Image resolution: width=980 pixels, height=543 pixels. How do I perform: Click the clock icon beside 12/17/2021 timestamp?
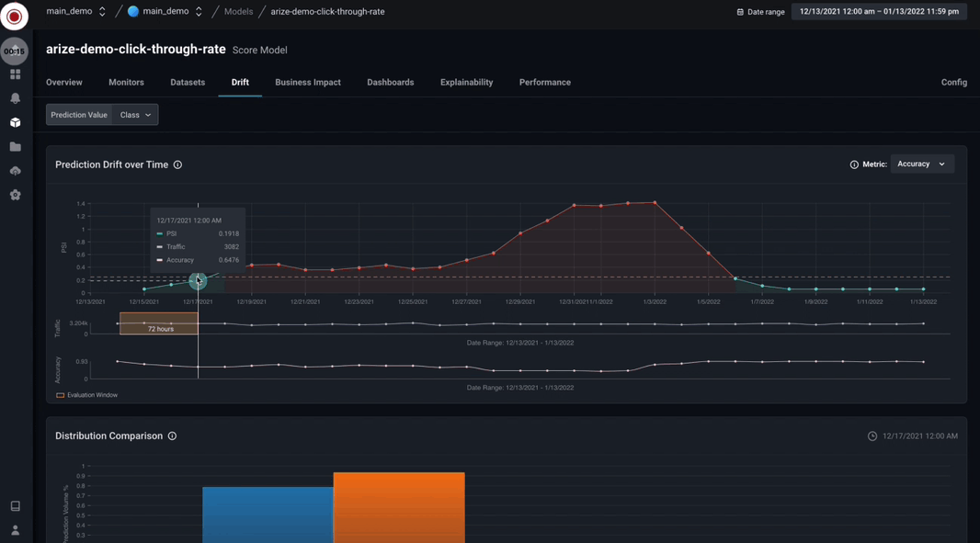pos(872,436)
